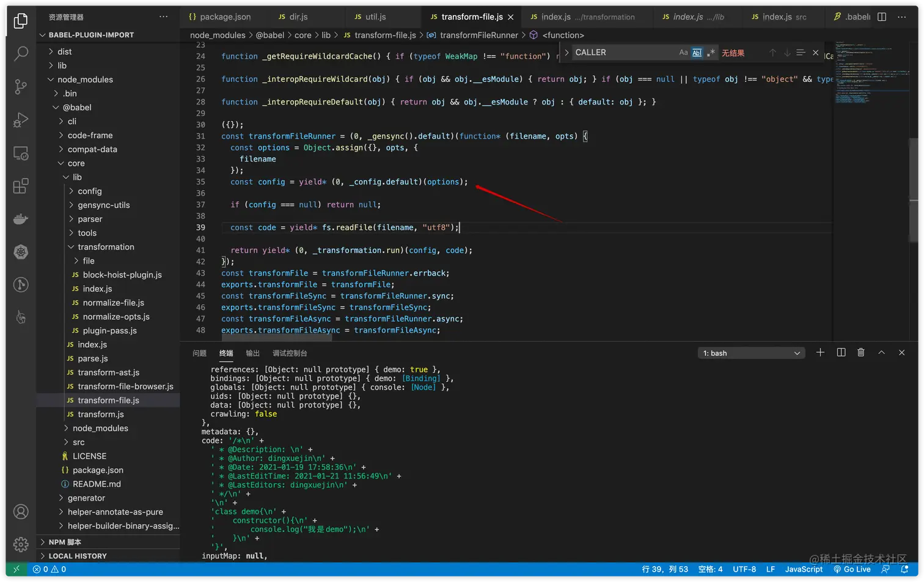Screen dimensions: 924x582
Task: Collapse the BABEL-PLUGIN-IMPORT root folder
Action: pyautogui.click(x=108, y=35)
